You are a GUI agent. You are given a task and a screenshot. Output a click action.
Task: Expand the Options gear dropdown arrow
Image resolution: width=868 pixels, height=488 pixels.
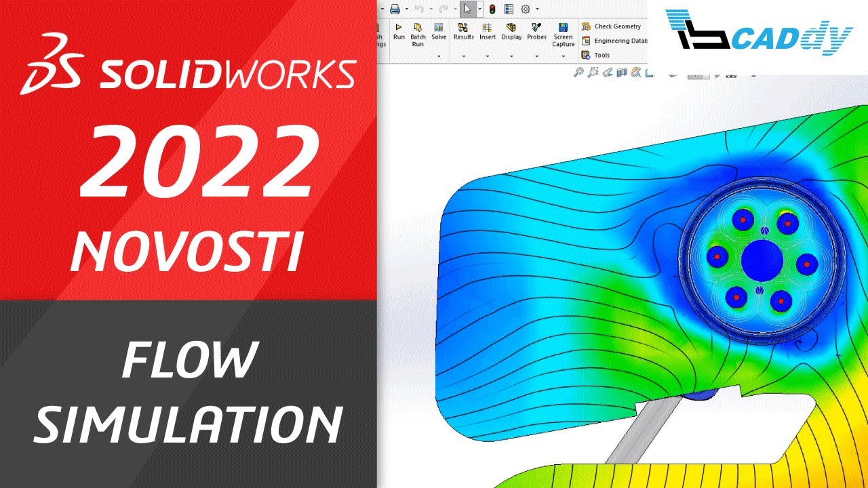537,9
